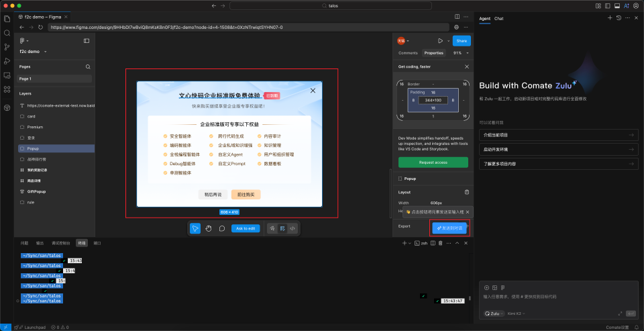Switch to the Comments tab in Figma
644x331 pixels.
pos(408,52)
